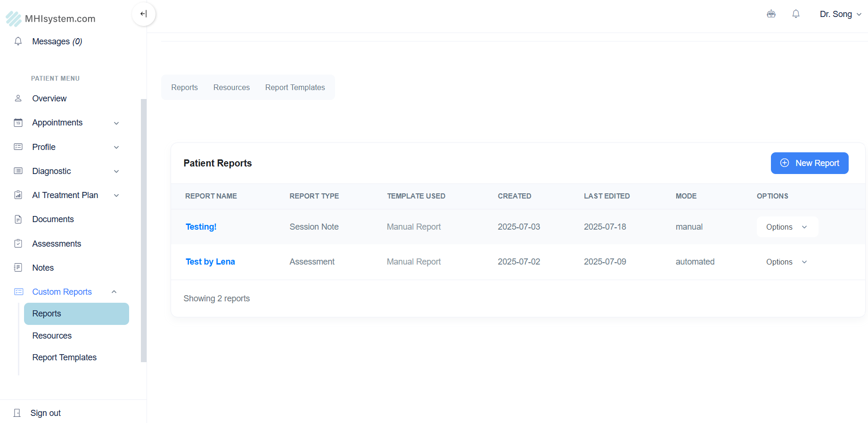Click the Messages bell icon in sidebar
This screenshot has width=868, height=423.
coord(18,41)
